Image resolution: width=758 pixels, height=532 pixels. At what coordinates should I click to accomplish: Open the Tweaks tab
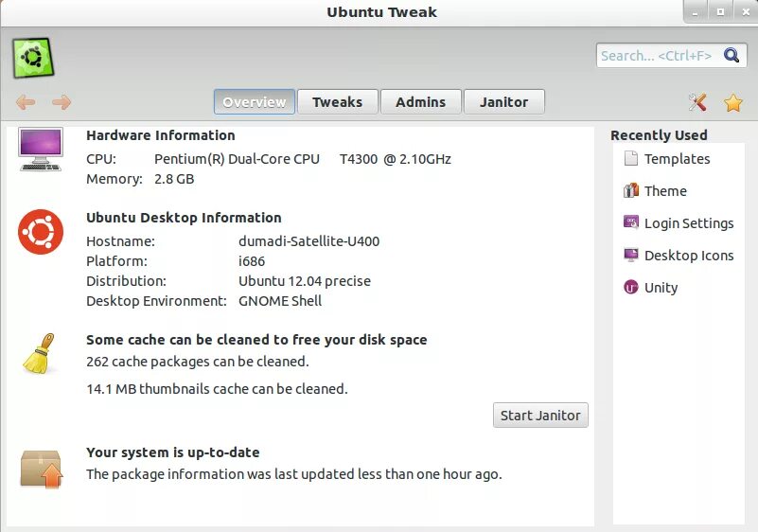pos(338,102)
